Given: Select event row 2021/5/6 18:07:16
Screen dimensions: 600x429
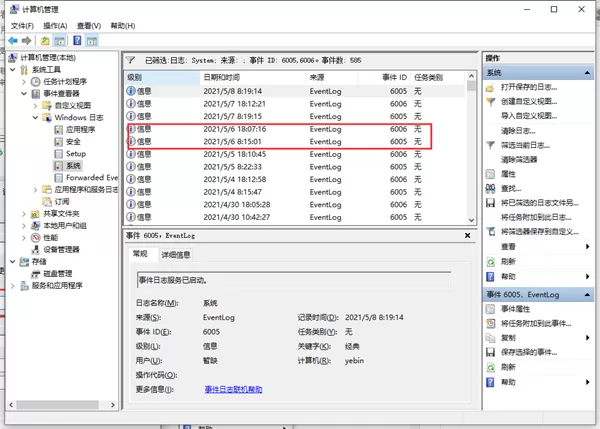Looking at the screenshot, I should pos(295,129).
